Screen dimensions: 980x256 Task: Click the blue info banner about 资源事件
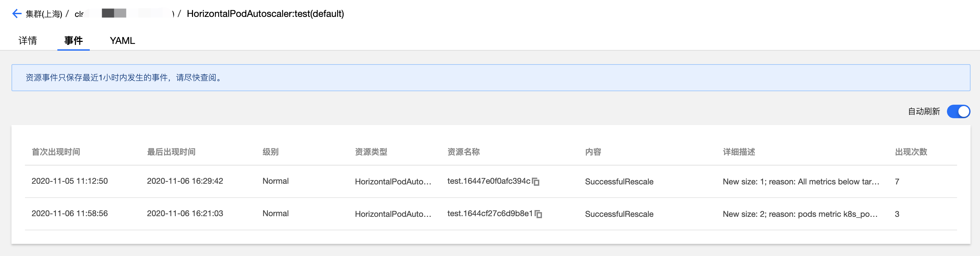(491, 78)
